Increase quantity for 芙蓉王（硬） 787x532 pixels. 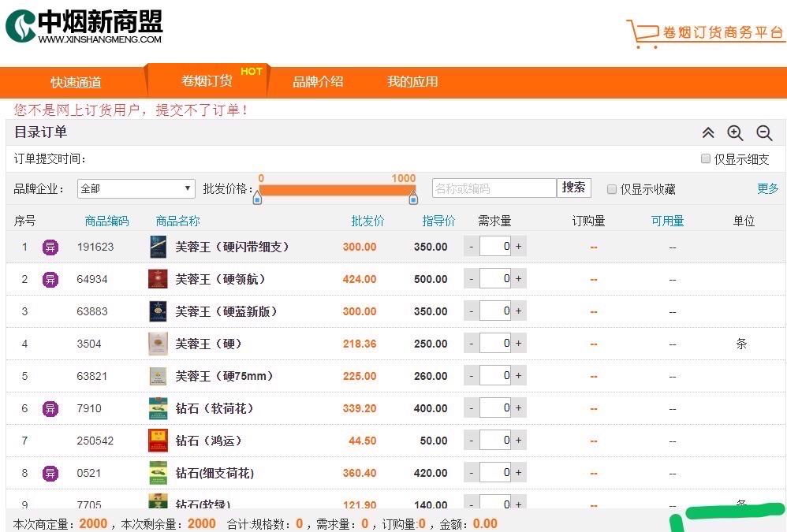[x=518, y=343]
